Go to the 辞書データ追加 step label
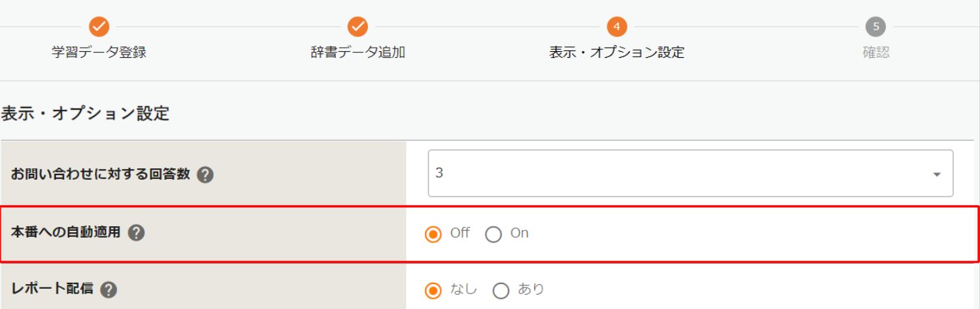This screenshot has width=980, height=309. (358, 53)
